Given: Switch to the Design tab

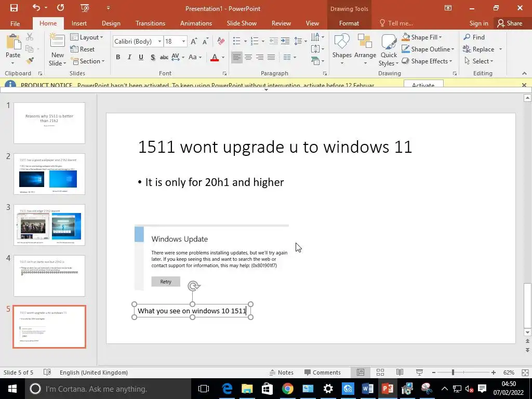Looking at the screenshot, I should coord(111,23).
